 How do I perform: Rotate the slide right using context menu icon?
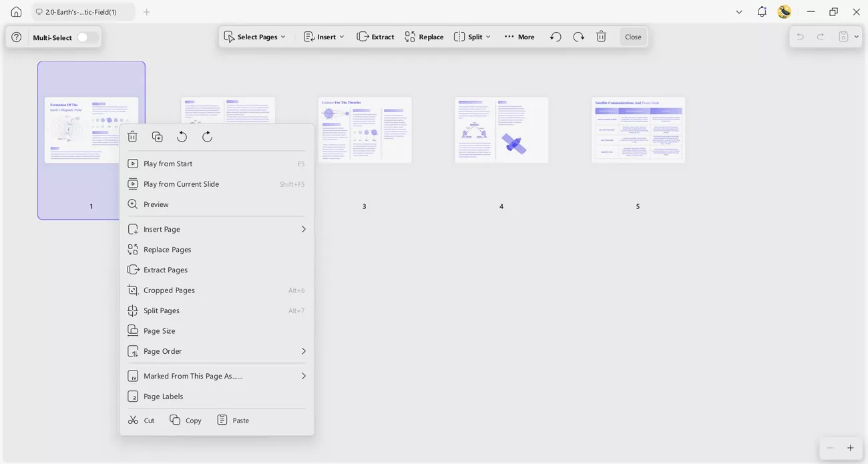207,136
